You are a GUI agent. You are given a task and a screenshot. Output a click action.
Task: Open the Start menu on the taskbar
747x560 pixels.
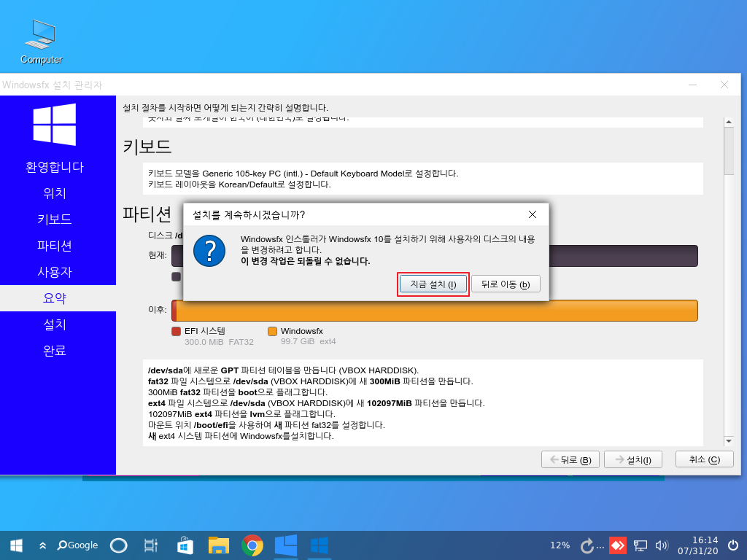point(16,545)
